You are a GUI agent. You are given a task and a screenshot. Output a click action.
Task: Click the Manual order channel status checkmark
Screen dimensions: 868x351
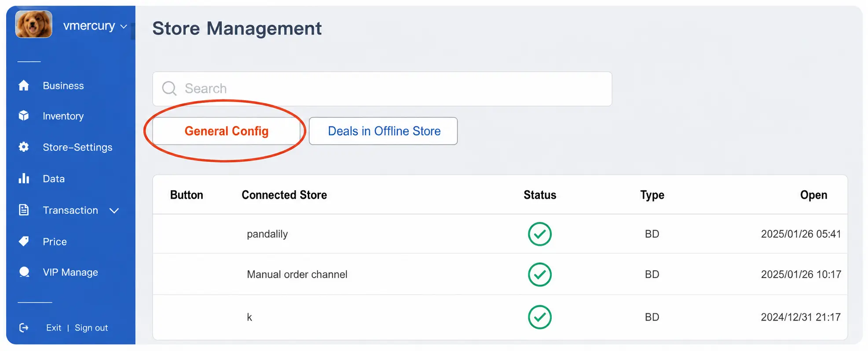point(539,274)
